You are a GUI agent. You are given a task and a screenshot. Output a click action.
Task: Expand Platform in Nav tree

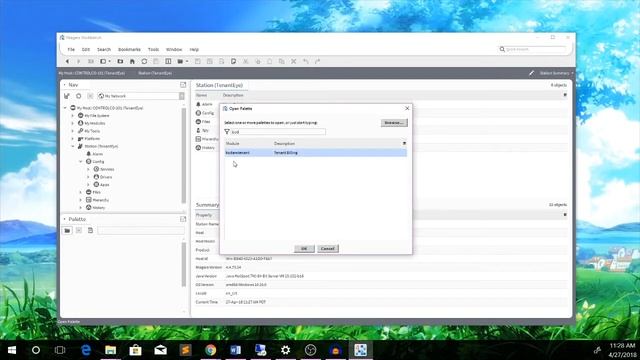coord(73,139)
